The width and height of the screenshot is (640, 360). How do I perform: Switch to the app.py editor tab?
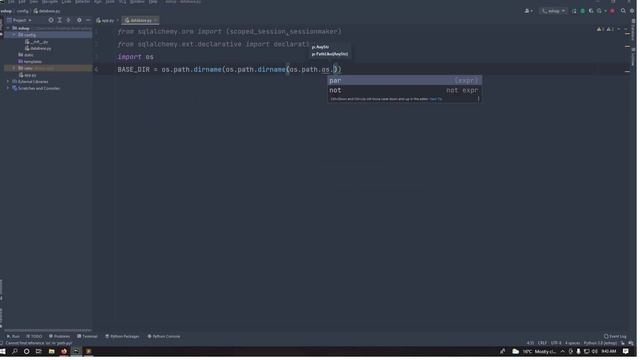point(105,20)
